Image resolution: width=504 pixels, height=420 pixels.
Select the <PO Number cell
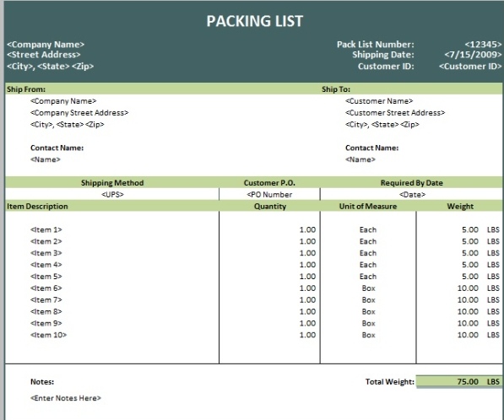click(269, 195)
